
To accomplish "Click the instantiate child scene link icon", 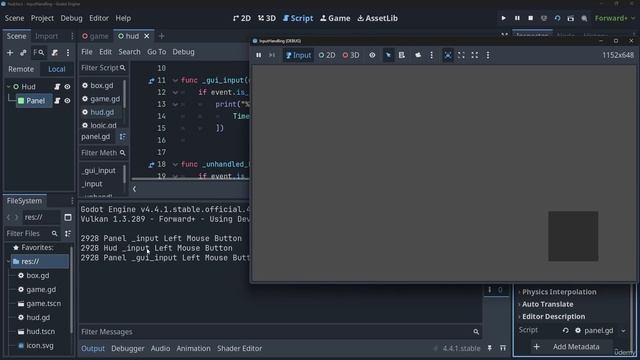I will (23, 53).
